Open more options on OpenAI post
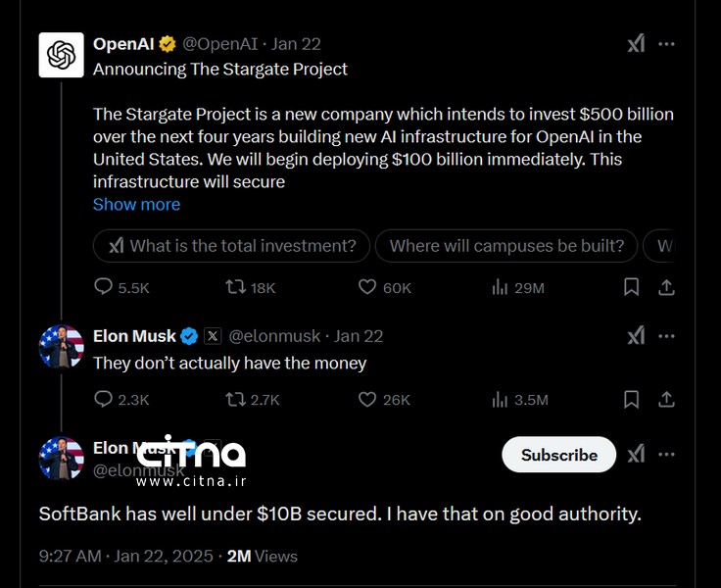Image resolution: width=721 pixels, height=588 pixels. 666,44
